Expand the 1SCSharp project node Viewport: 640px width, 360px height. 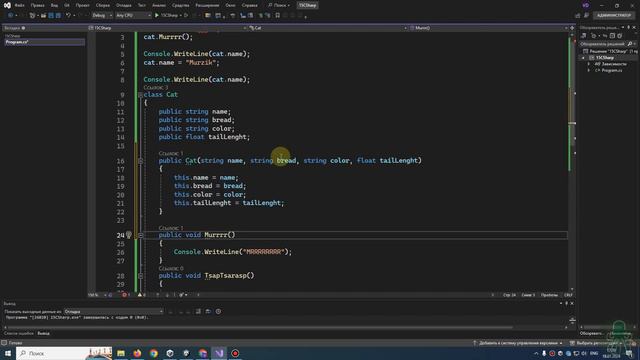pyautogui.click(x=583, y=58)
